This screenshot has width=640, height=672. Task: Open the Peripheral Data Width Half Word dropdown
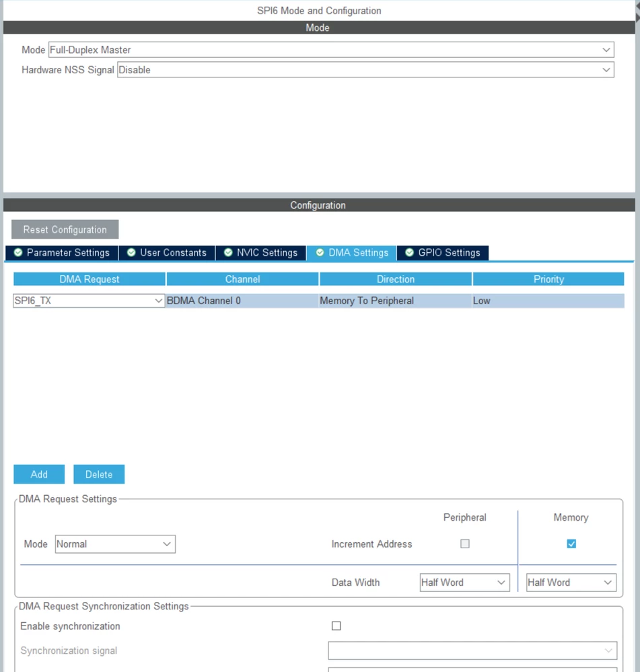pyautogui.click(x=464, y=583)
